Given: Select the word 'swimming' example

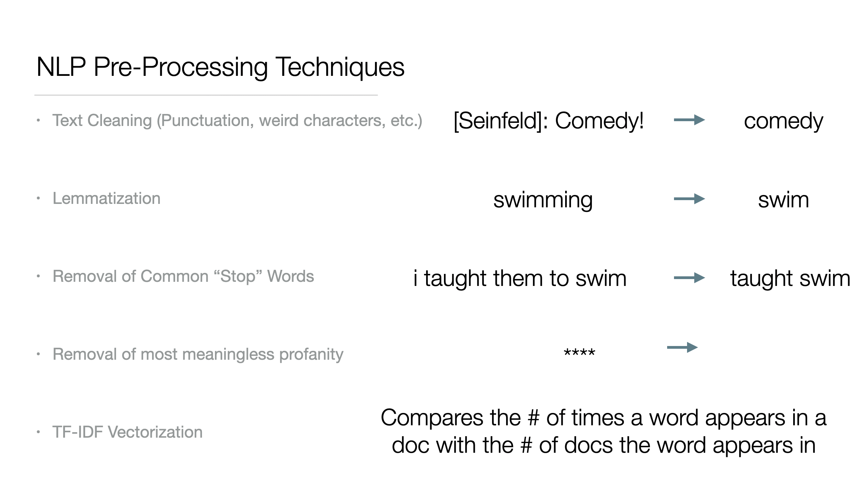Looking at the screenshot, I should pos(543,200).
